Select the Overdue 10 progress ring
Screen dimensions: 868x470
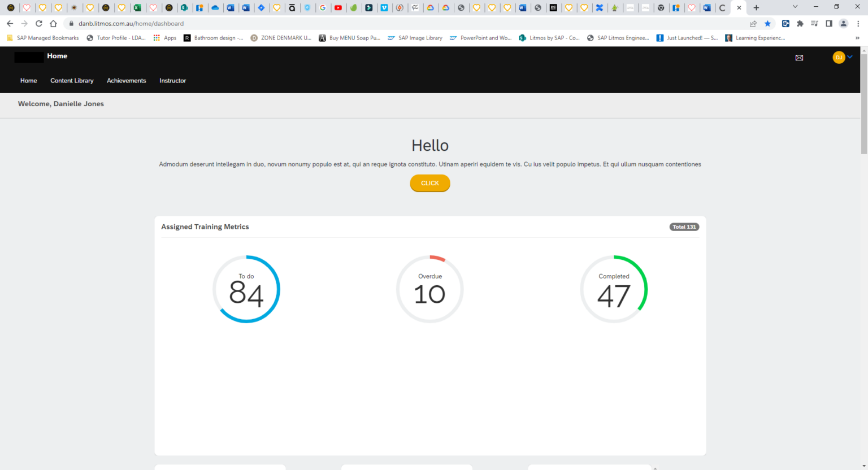pos(429,289)
